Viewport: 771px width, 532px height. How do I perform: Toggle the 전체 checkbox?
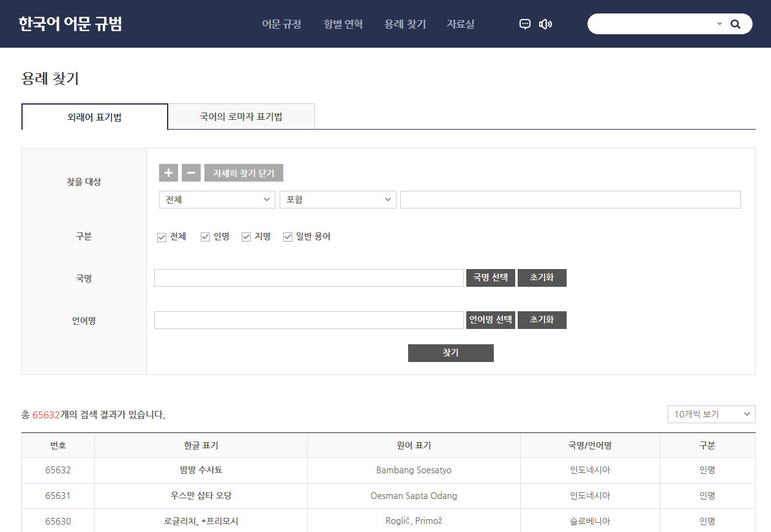162,237
